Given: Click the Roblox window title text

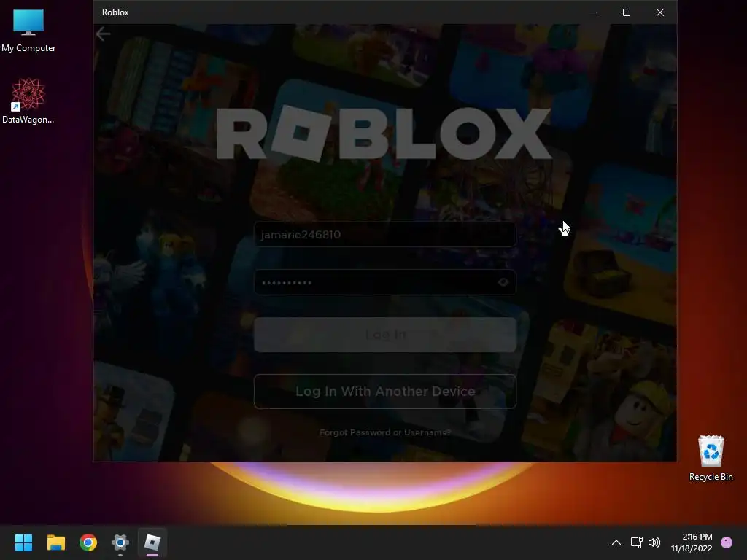Looking at the screenshot, I should click(115, 12).
